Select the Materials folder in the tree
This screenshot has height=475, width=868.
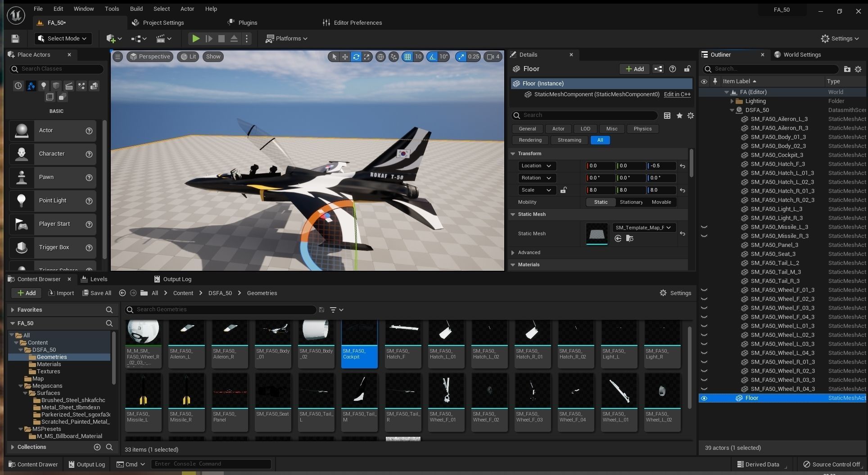coord(49,364)
